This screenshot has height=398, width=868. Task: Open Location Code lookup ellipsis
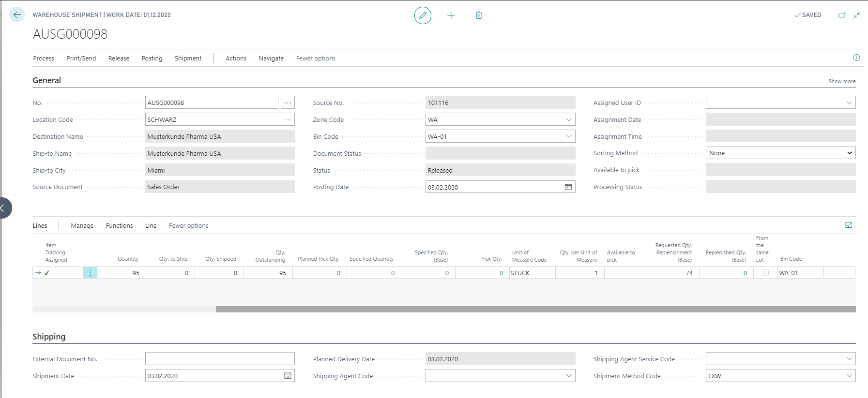289,119
